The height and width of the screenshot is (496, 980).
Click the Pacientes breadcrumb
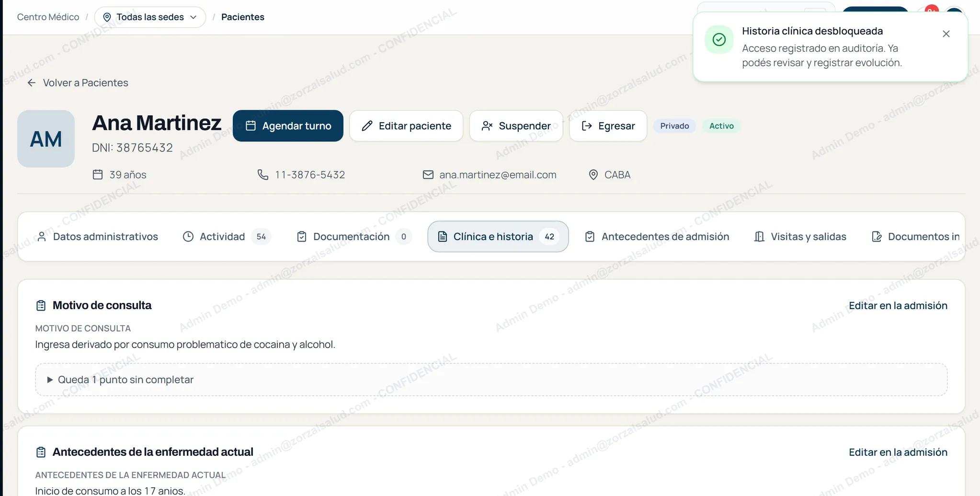coord(243,17)
